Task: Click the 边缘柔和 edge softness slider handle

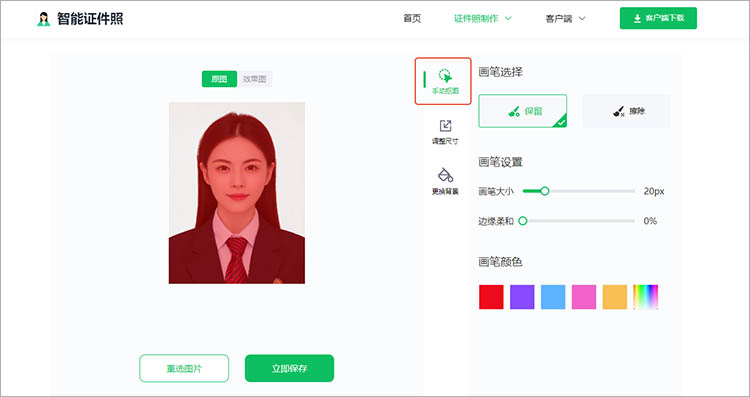Action: click(523, 221)
